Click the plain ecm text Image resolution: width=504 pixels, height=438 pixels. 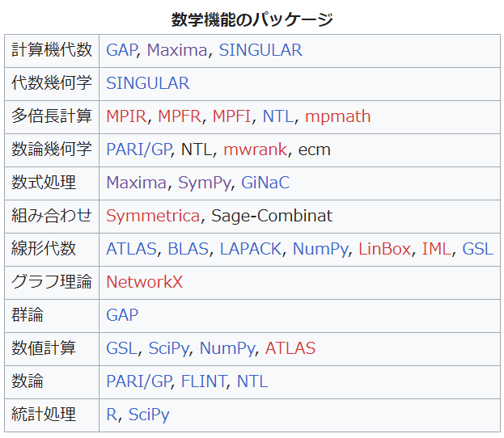[x=315, y=150]
